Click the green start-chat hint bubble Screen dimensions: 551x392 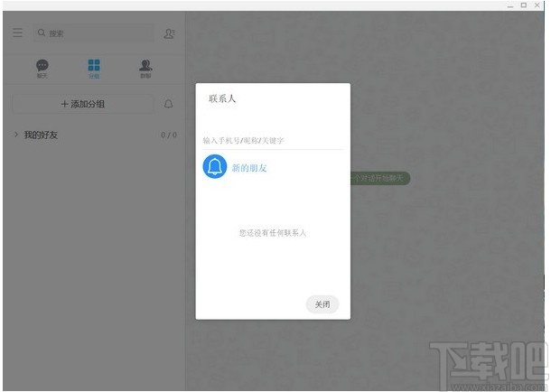coord(380,179)
